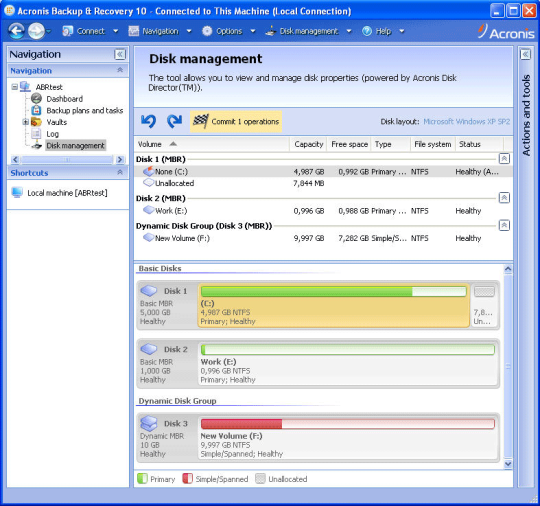Click the Local machine monitor icon

click(17, 193)
